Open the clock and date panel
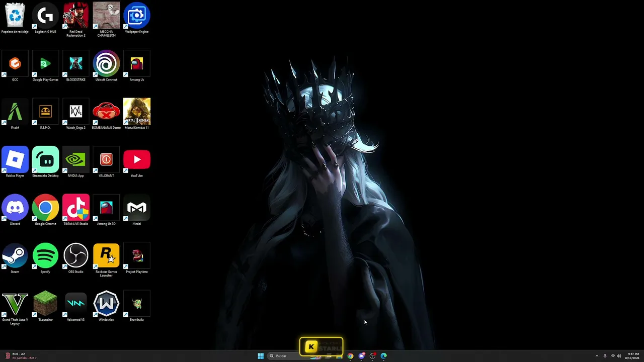The height and width of the screenshot is (362, 644). [632, 356]
